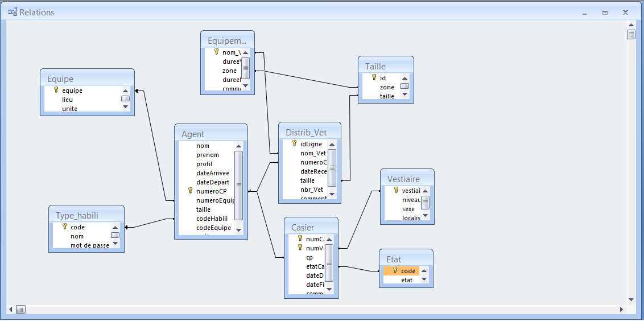The width and height of the screenshot is (644, 321).
Task: Click key icon of Etat code field
Action: (395, 270)
